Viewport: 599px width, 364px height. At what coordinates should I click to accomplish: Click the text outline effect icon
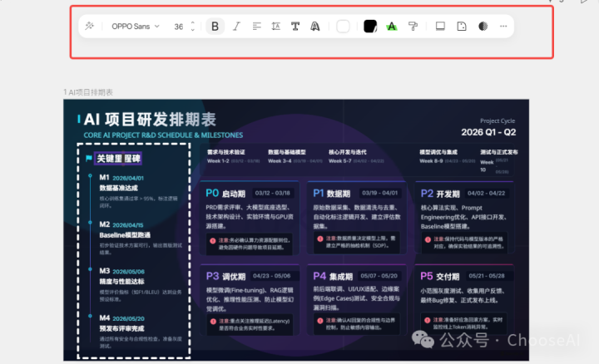point(315,27)
